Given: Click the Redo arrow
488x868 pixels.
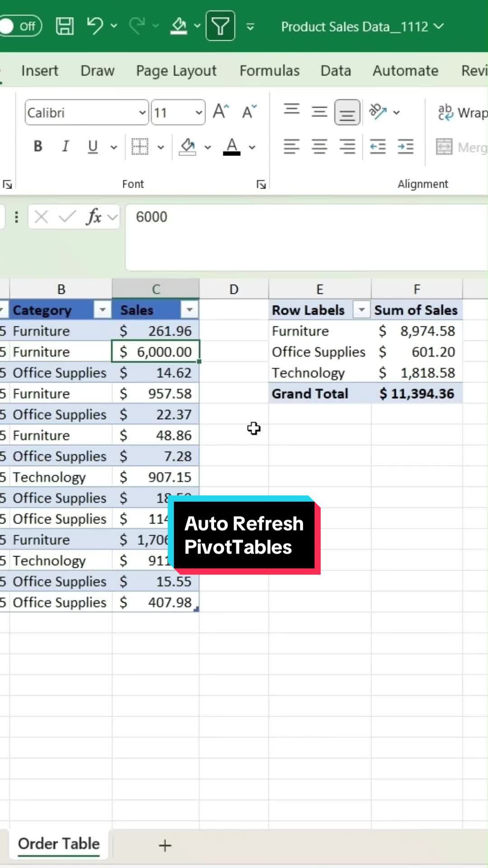Looking at the screenshot, I should [137, 26].
